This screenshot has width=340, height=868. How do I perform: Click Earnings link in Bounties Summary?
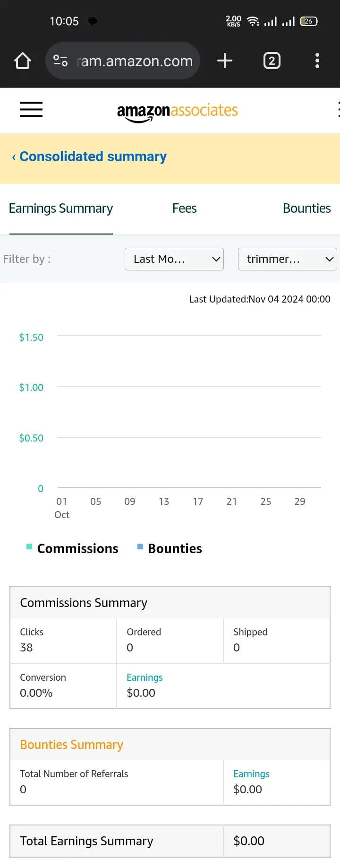point(251,774)
